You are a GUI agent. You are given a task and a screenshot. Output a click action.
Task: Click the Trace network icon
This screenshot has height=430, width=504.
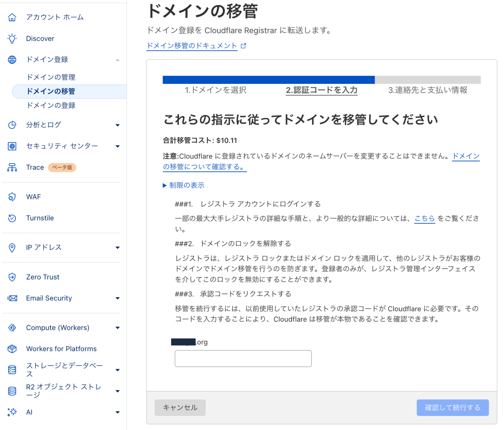click(x=12, y=167)
